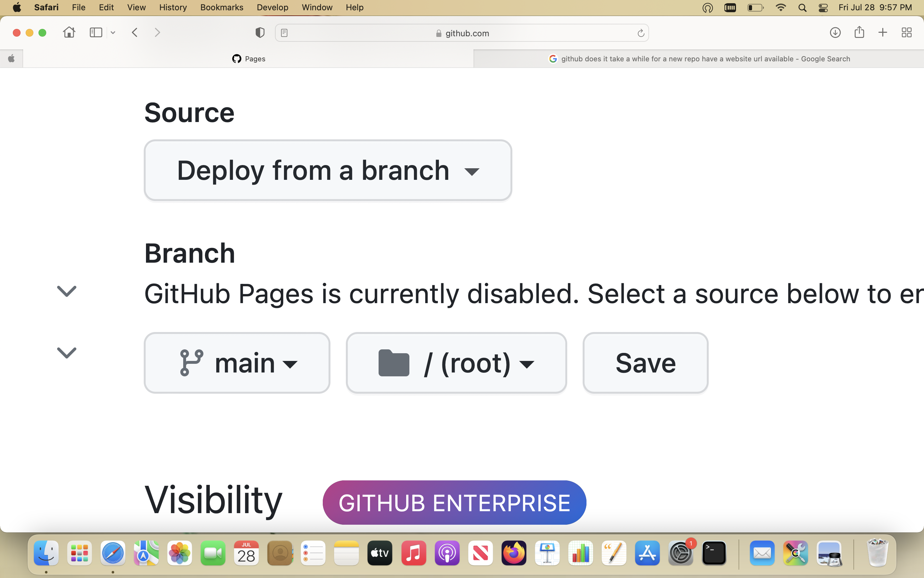The height and width of the screenshot is (578, 924).
Task: Expand the upper sidebar chevron beside Branch text
Action: point(66,291)
